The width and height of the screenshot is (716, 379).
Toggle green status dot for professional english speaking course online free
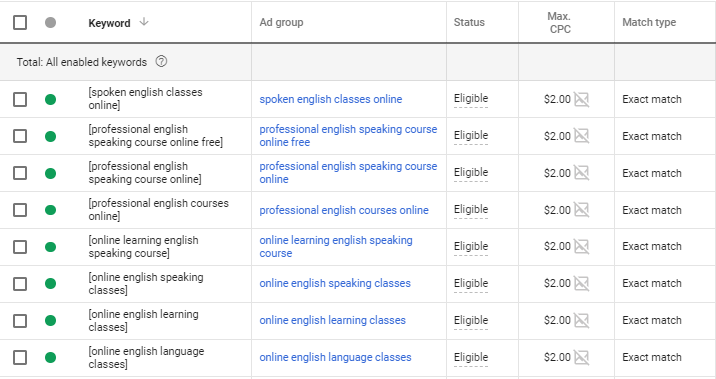point(51,136)
